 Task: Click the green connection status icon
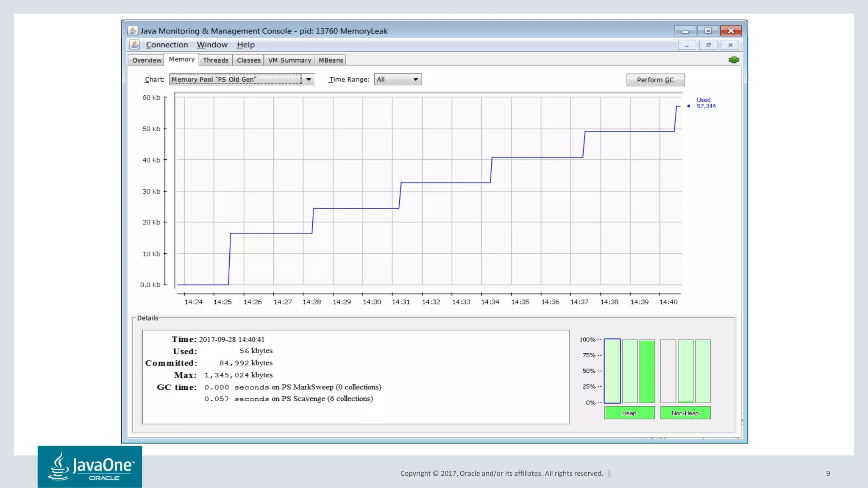734,60
